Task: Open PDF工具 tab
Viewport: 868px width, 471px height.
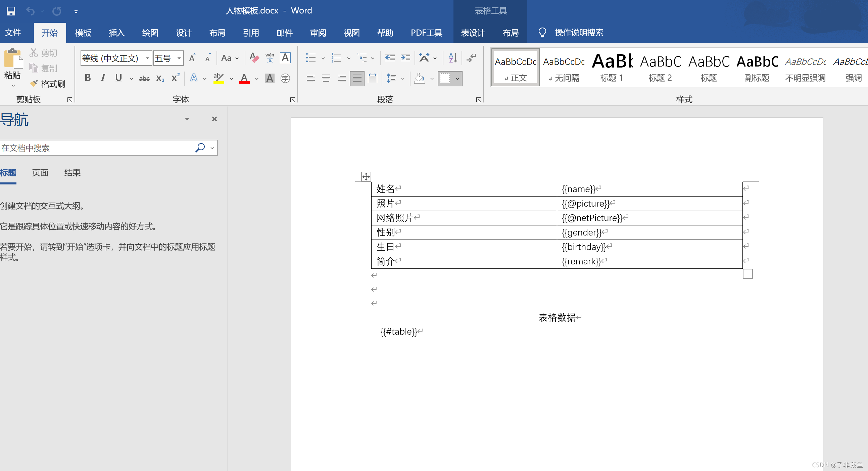Action: point(426,33)
